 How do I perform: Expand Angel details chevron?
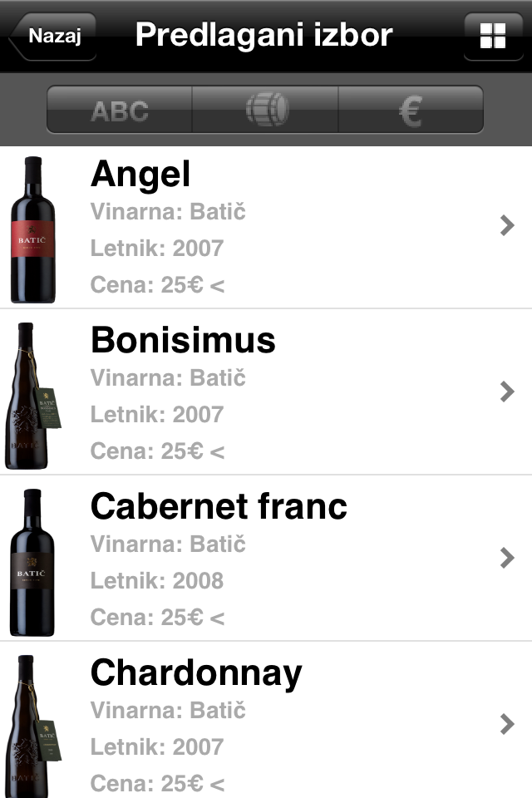pos(507,225)
